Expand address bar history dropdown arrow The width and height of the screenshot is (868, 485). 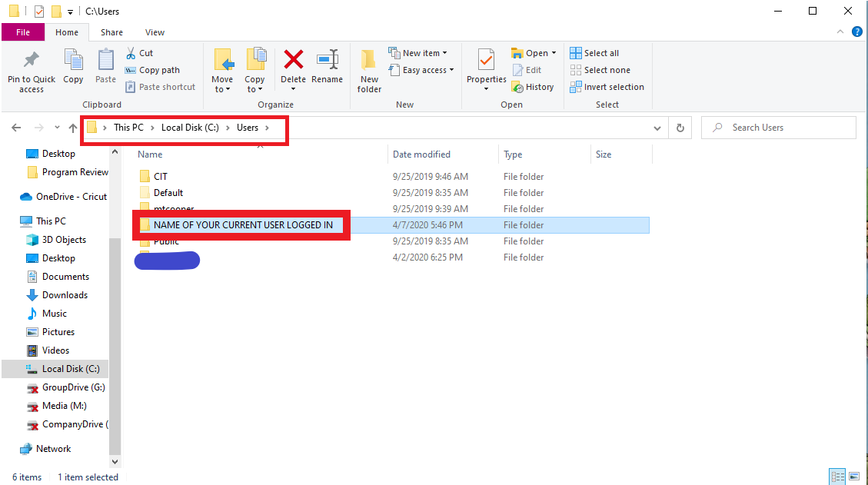click(657, 128)
